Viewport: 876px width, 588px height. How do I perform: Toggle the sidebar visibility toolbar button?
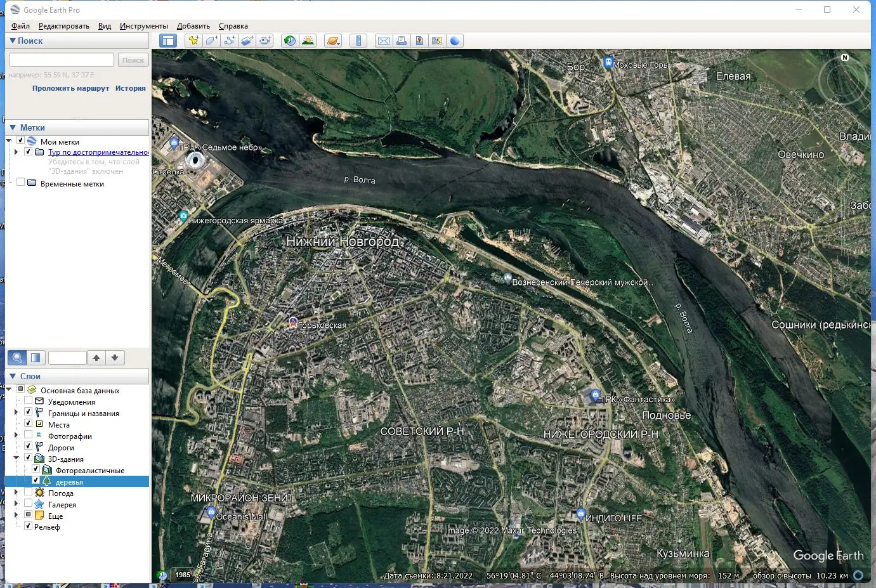168,41
